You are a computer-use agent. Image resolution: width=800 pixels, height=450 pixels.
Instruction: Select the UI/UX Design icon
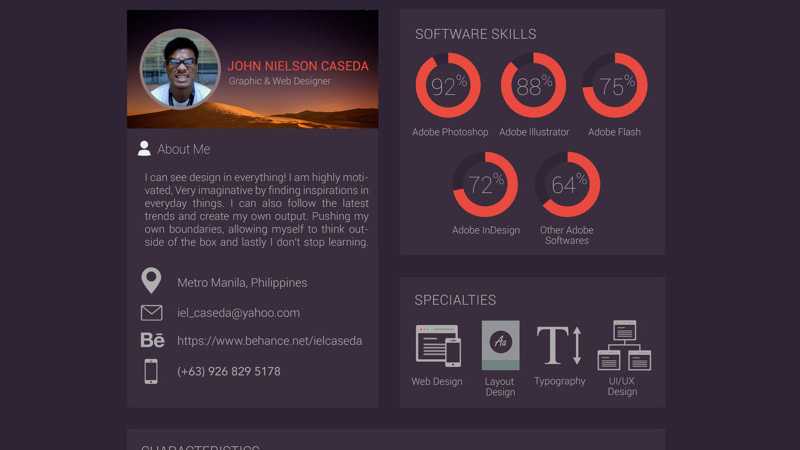click(623, 346)
